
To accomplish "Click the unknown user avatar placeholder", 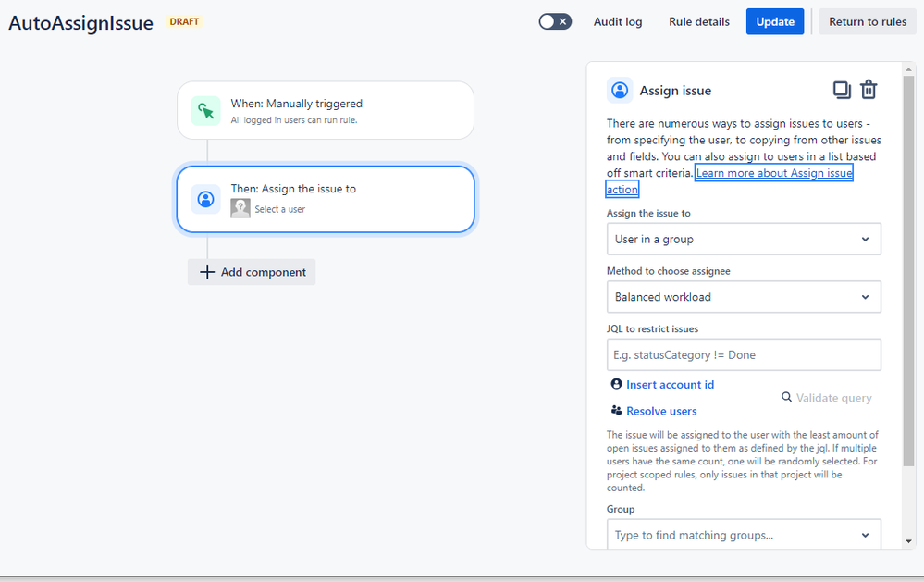I will [x=240, y=208].
